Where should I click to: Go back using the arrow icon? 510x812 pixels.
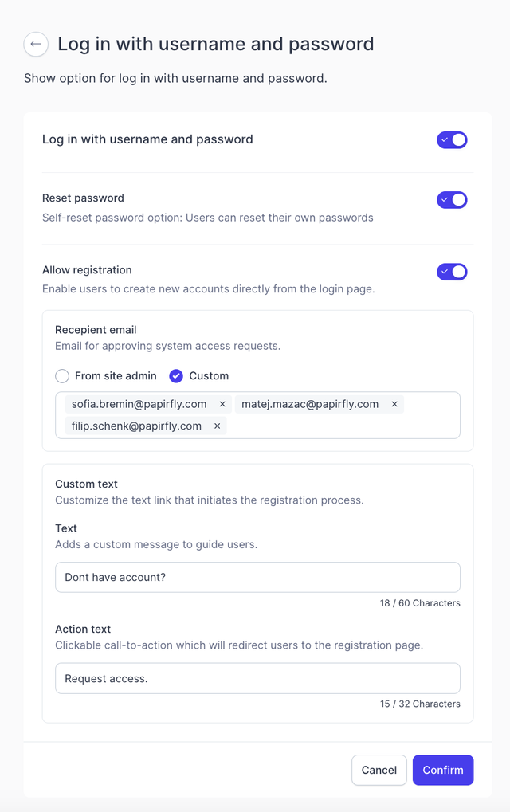[x=36, y=44]
